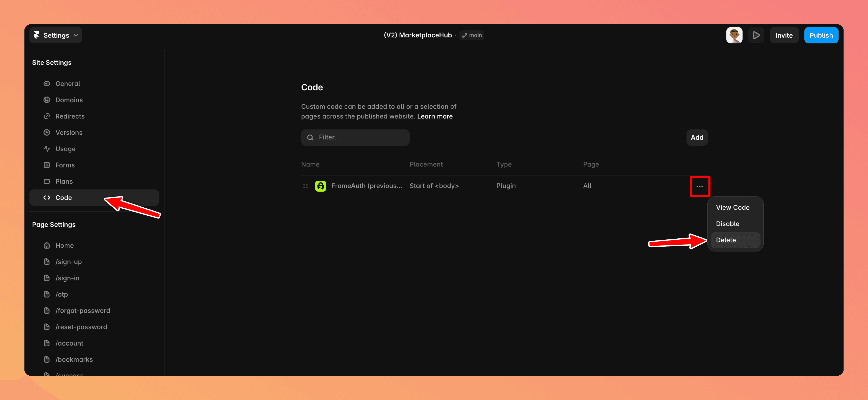Viewport: 868px width, 400px height.
Task: Click the Plugin type cell
Action: pyautogui.click(x=506, y=186)
